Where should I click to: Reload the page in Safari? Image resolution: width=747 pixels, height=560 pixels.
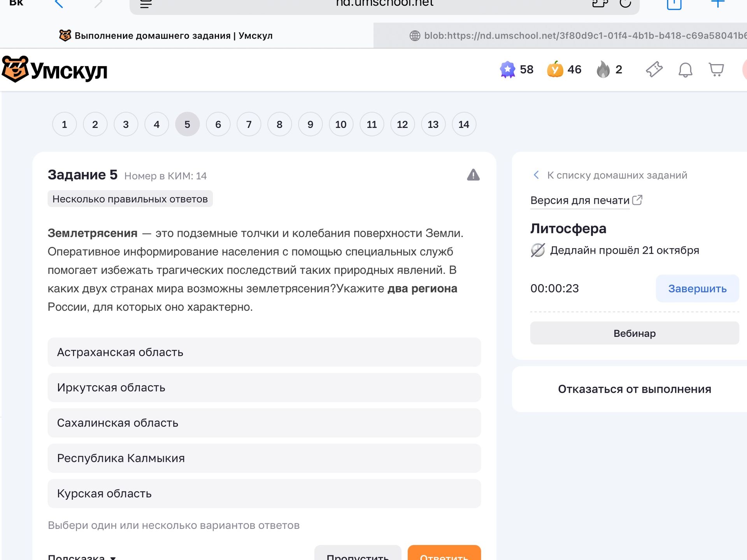pyautogui.click(x=625, y=3)
